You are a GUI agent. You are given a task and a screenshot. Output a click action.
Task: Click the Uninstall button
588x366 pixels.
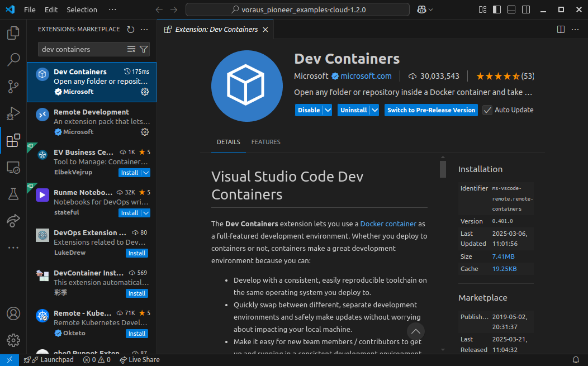(x=354, y=110)
